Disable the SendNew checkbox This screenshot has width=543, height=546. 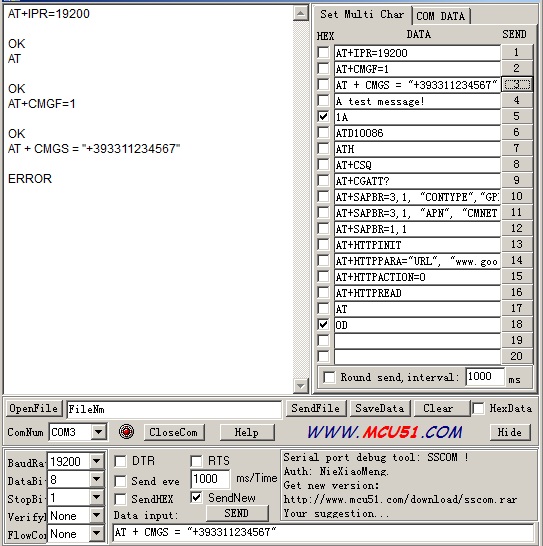(196, 498)
